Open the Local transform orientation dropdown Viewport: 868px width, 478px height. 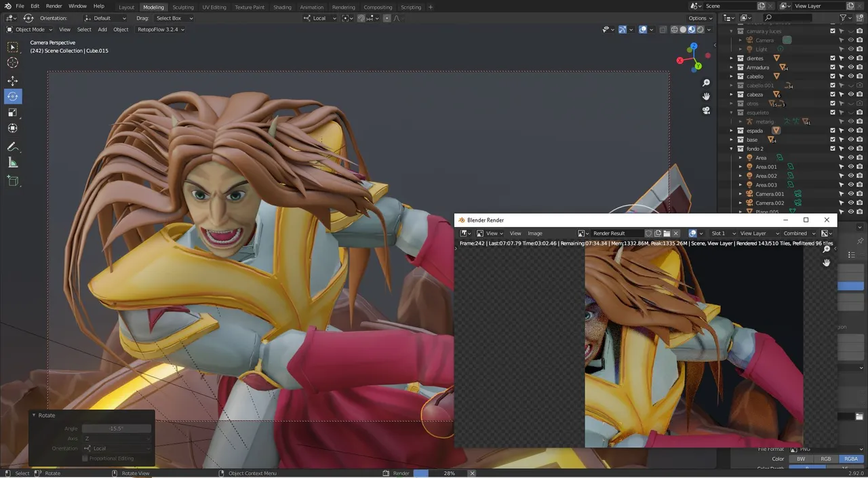[319, 18]
